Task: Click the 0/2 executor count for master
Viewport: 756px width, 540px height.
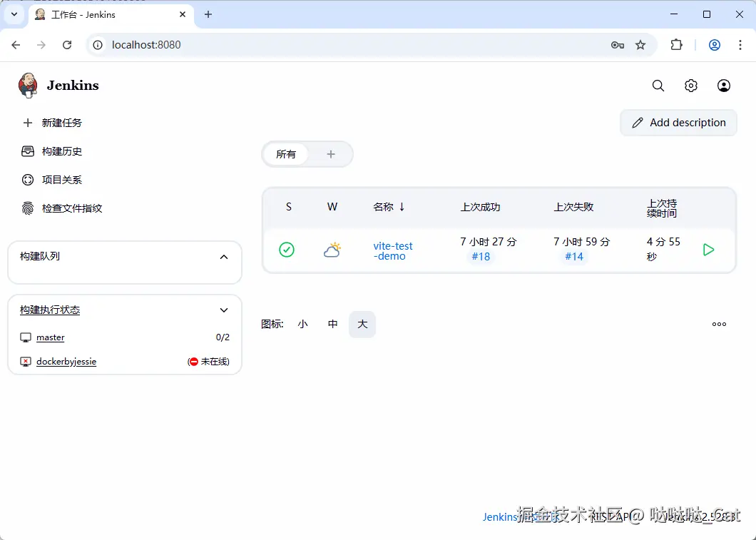Action: (x=223, y=337)
